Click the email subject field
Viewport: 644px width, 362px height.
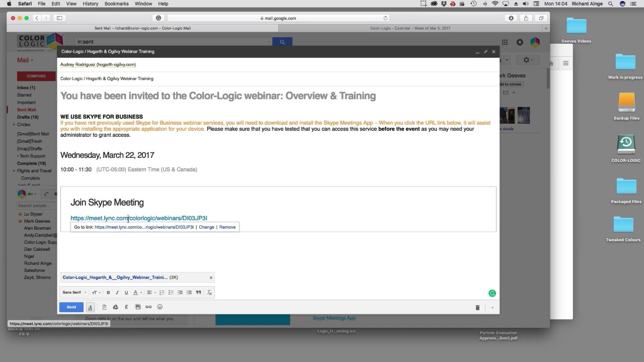[x=278, y=79]
